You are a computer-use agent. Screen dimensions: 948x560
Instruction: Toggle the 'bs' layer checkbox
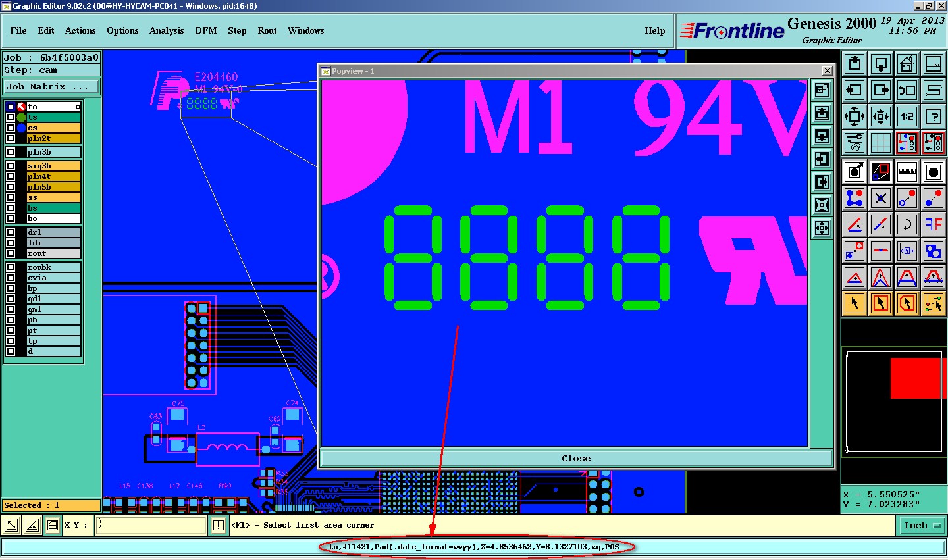11,208
